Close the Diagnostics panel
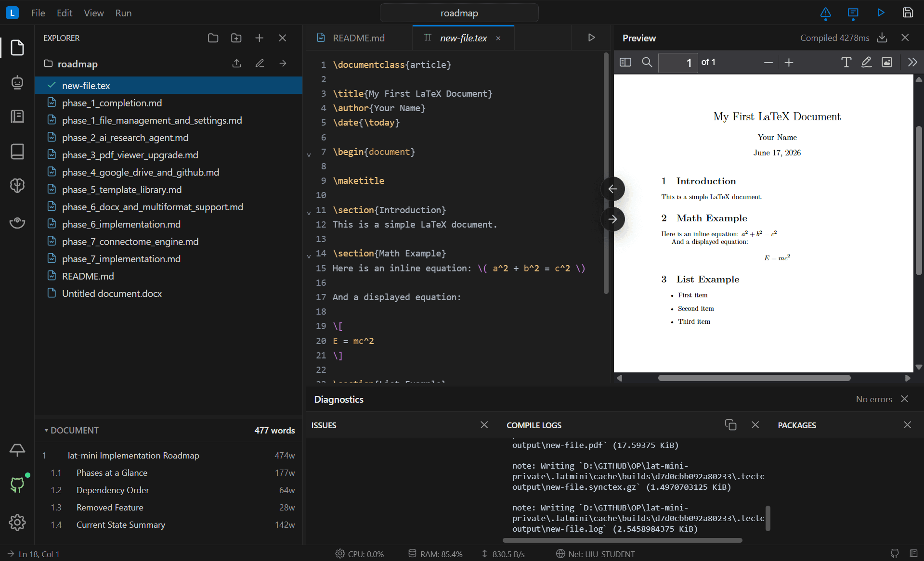Viewport: 924px width, 561px height. (905, 399)
